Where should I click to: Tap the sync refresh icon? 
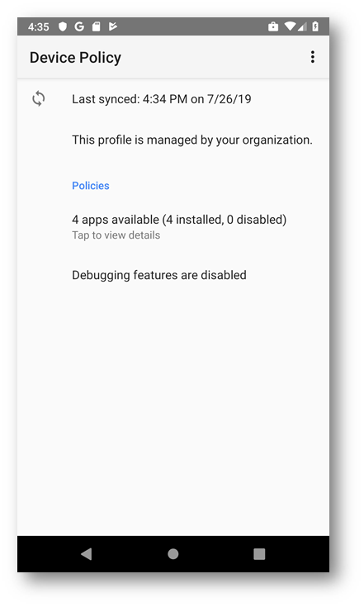click(x=38, y=98)
